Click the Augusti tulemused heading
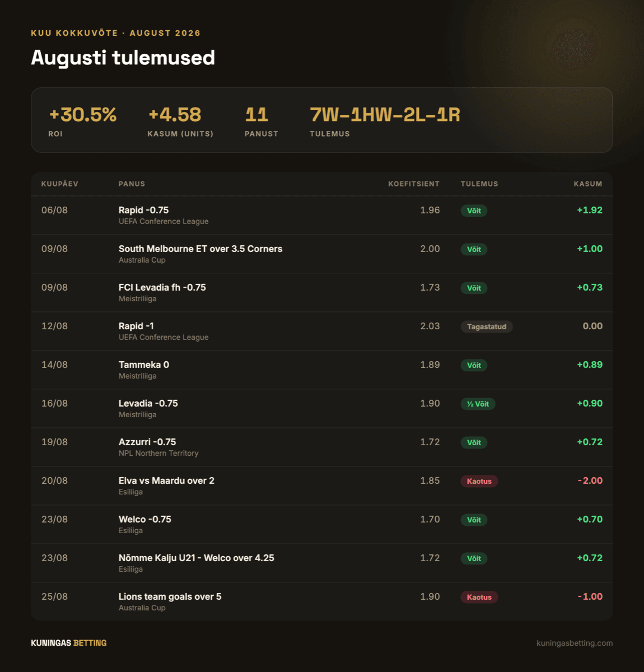644x672 pixels. pyautogui.click(x=123, y=58)
